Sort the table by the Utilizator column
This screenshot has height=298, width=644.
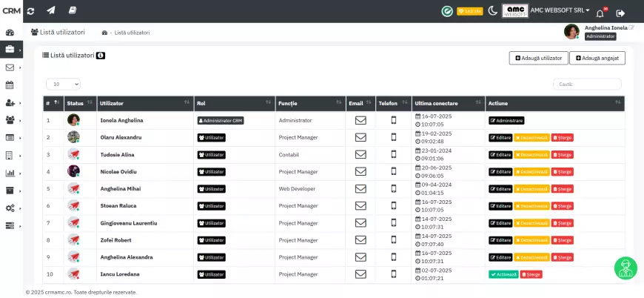point(144,103)
